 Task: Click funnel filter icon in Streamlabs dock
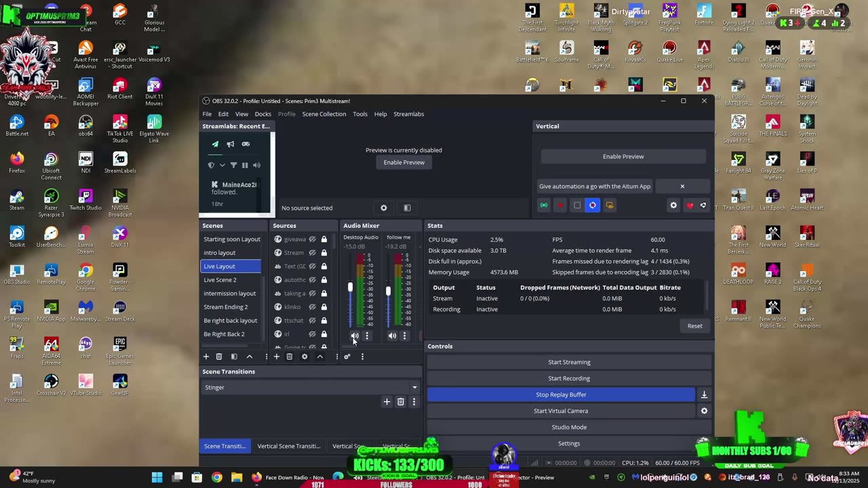point(233,165)
